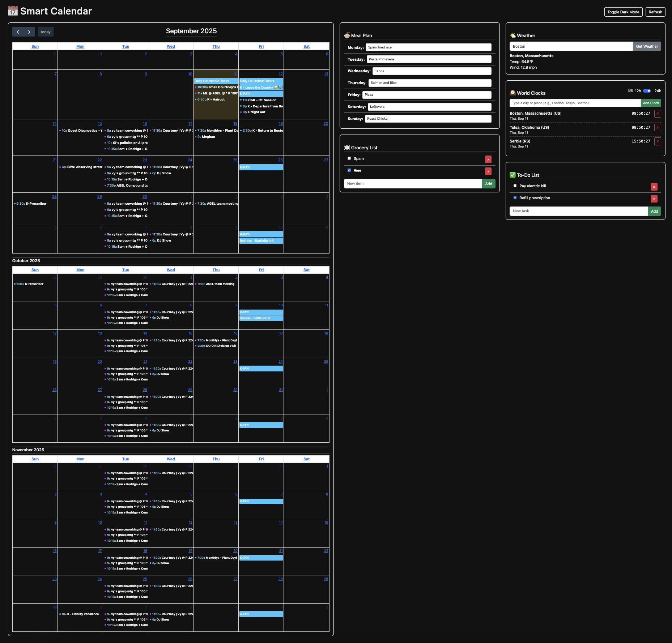This screenshot has height=643, width=672.
Task: Remove the Refill prescription task
Action: pyautogui.click(x=654, y=199)
